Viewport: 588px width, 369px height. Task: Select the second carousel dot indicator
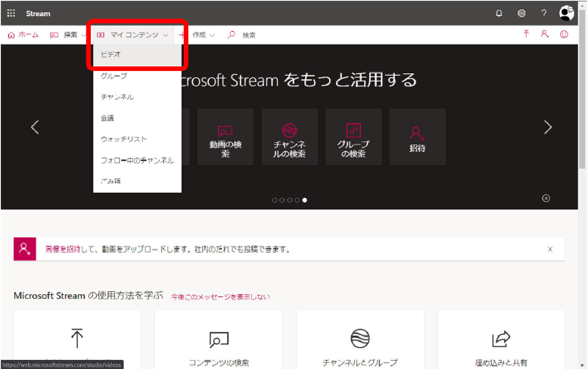point(282,200)
